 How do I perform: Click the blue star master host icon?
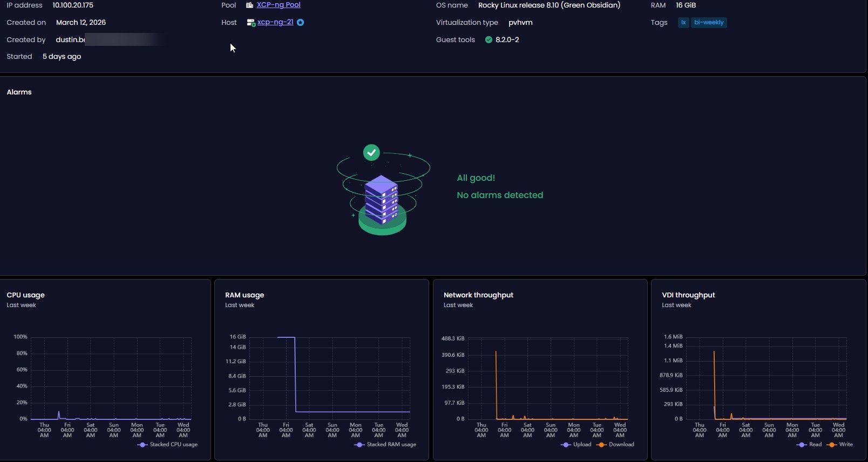(301, 23)
